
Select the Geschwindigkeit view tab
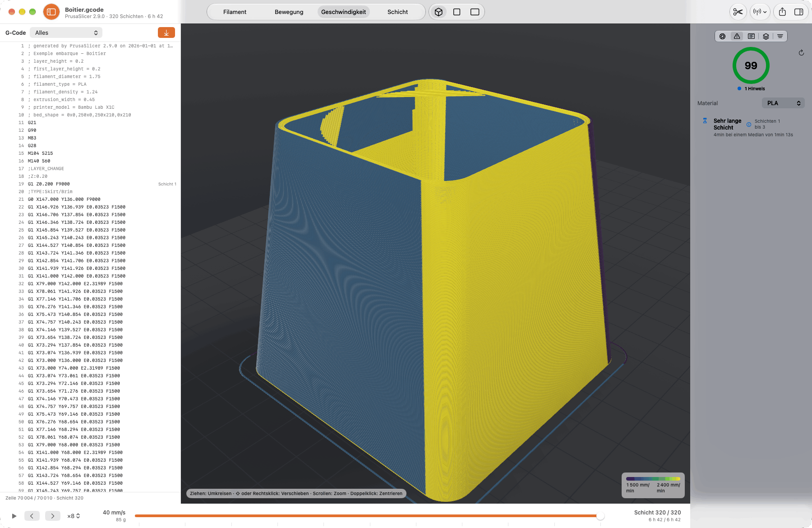point(343,12)
